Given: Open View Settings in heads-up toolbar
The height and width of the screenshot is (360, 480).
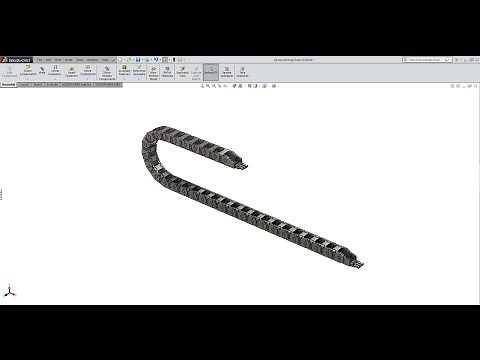Looking at the screenshot, I should tap(274, 86).
